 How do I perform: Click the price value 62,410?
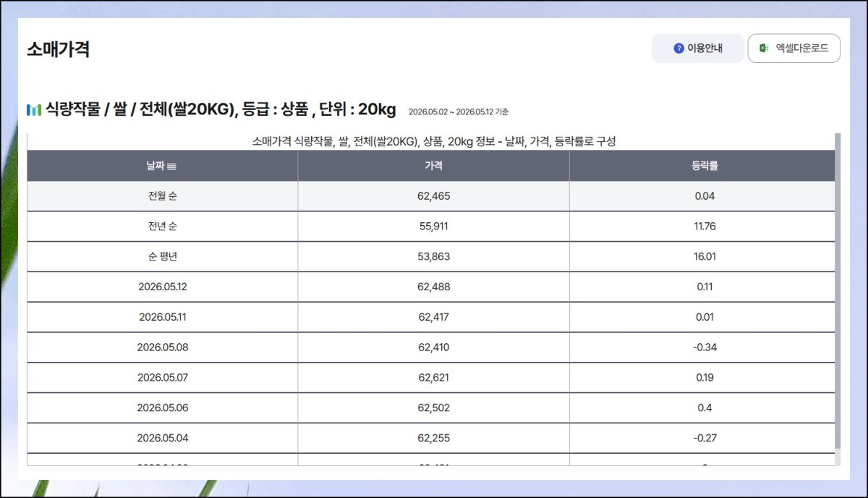pyautogui.click(x=434, y=347)
